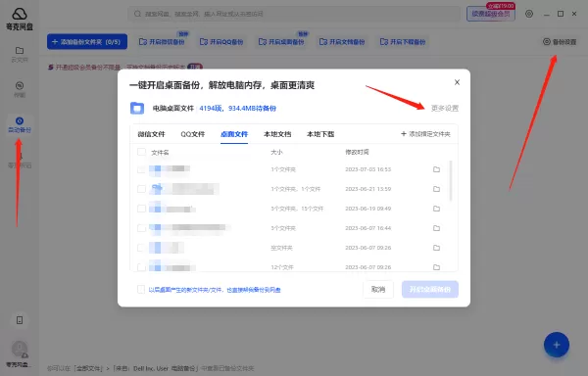Open the folder icon for the 2023-07-03 16:53 row
This screenshot has width=588, height=376.
coord(436,169)
